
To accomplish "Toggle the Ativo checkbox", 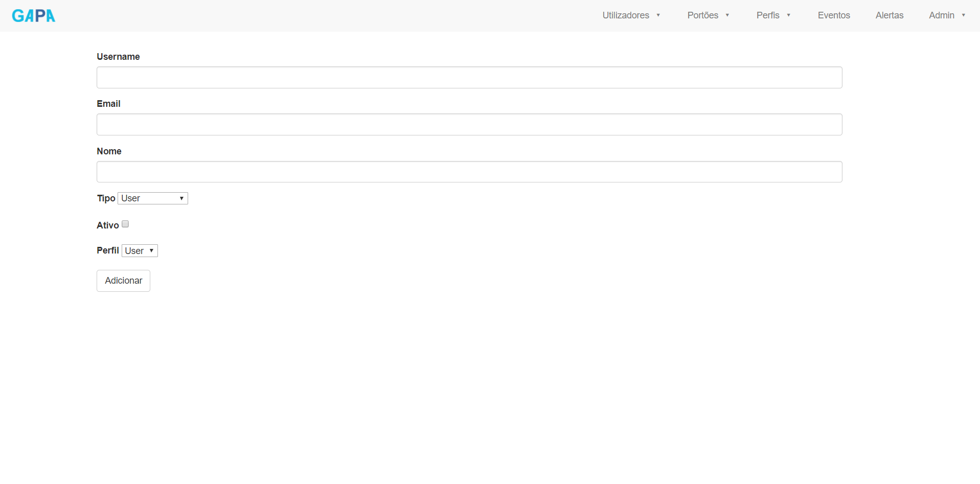I will click(125, 224).
